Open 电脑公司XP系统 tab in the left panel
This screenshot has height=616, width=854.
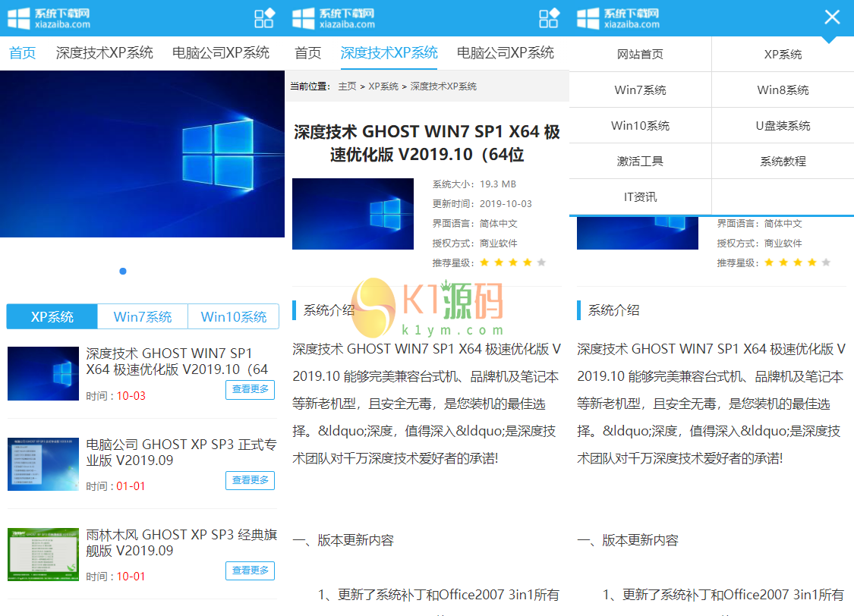point(221,53)
